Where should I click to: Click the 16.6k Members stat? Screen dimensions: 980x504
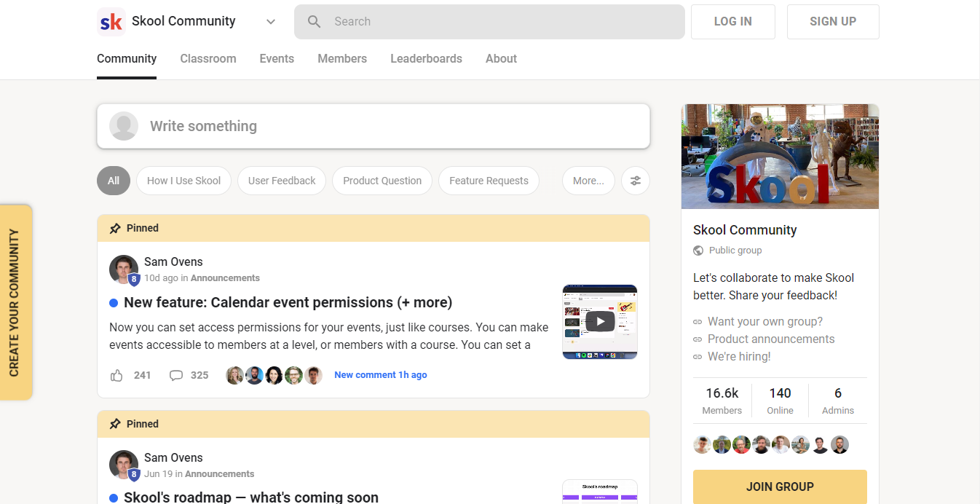pos(722,401)
